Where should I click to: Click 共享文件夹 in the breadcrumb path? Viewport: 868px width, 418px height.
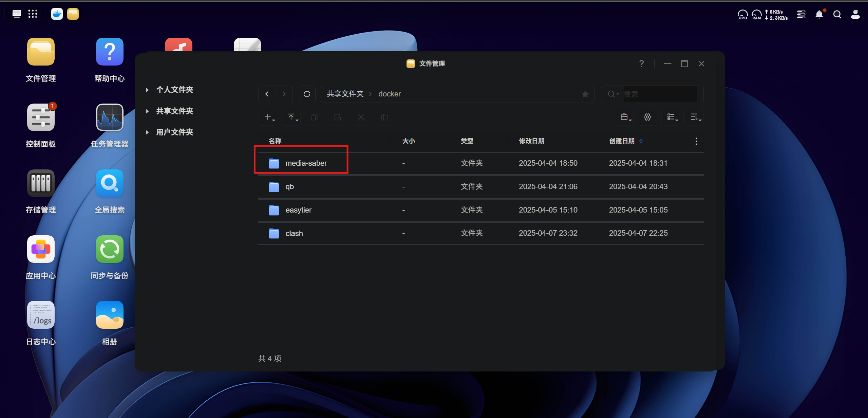(x=345, y=94)
